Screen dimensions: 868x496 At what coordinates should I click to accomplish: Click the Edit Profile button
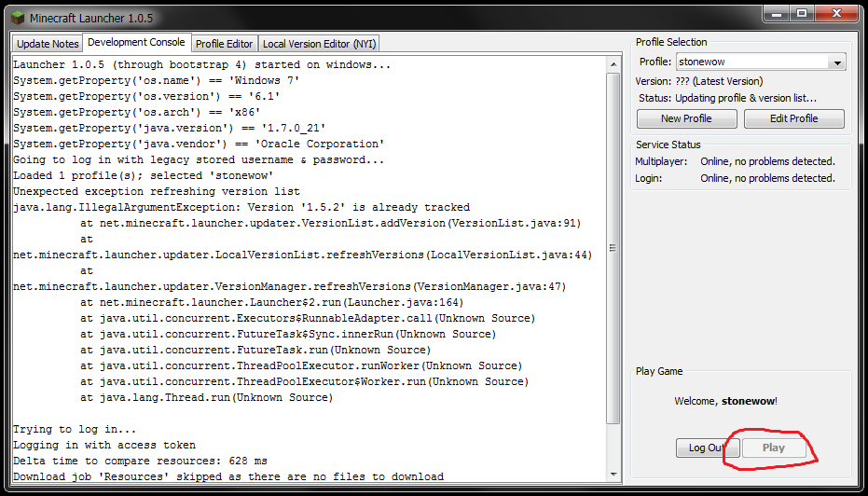[793, 118]
